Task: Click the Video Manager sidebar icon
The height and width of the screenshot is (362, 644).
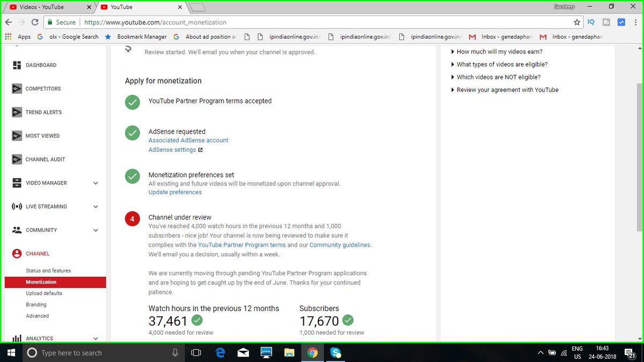Action: (17, 183)
